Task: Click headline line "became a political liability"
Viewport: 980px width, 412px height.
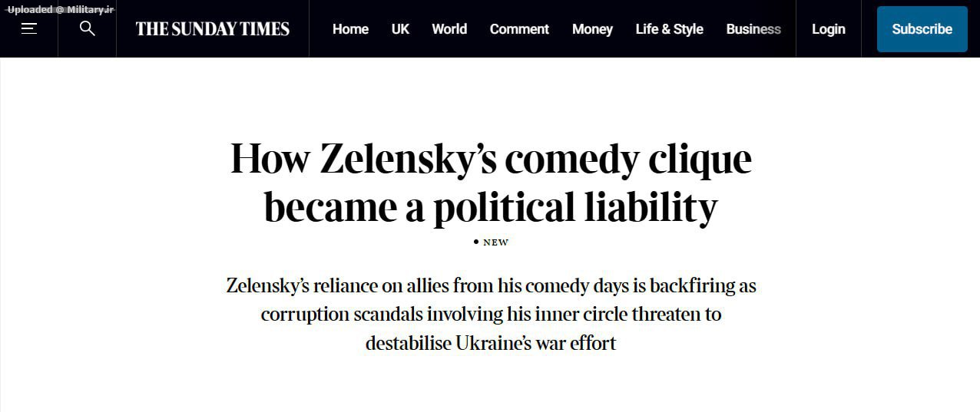Action: coord(491,207)
